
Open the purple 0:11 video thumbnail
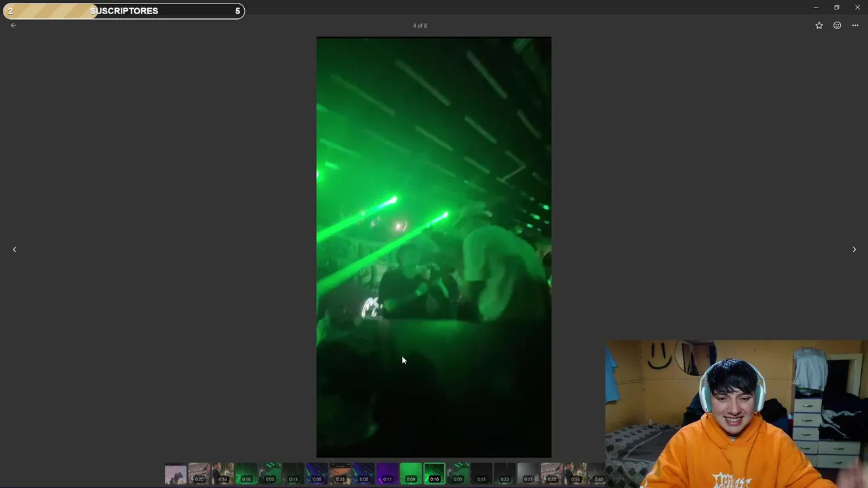(387, 474)
